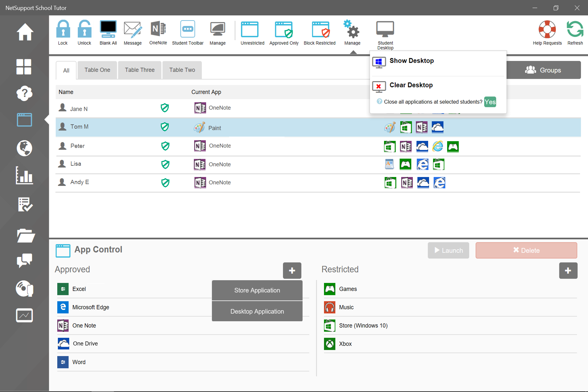Choose Store Application from the add menu
This screenshot has width=588, height=392.
257,290
